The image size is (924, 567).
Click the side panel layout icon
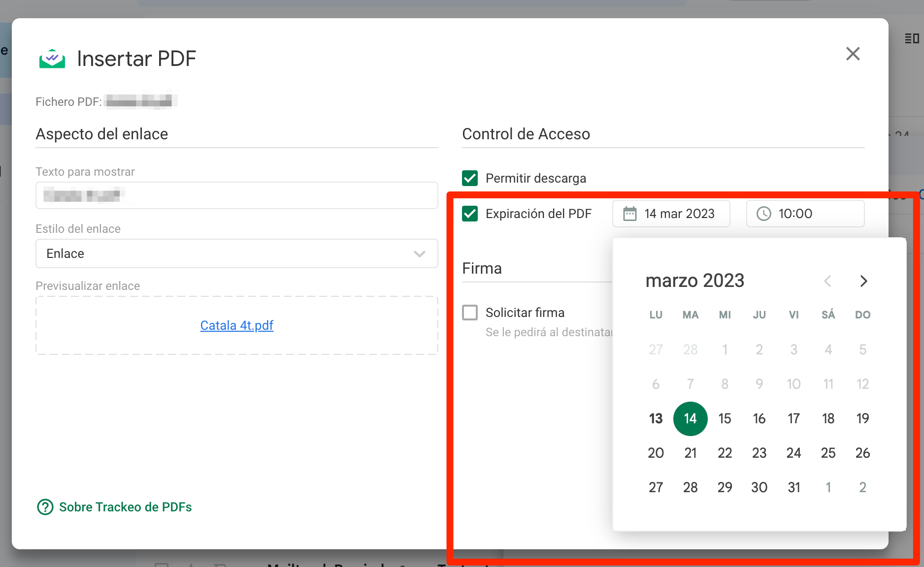pyautogui.click(x=912, y=38)
